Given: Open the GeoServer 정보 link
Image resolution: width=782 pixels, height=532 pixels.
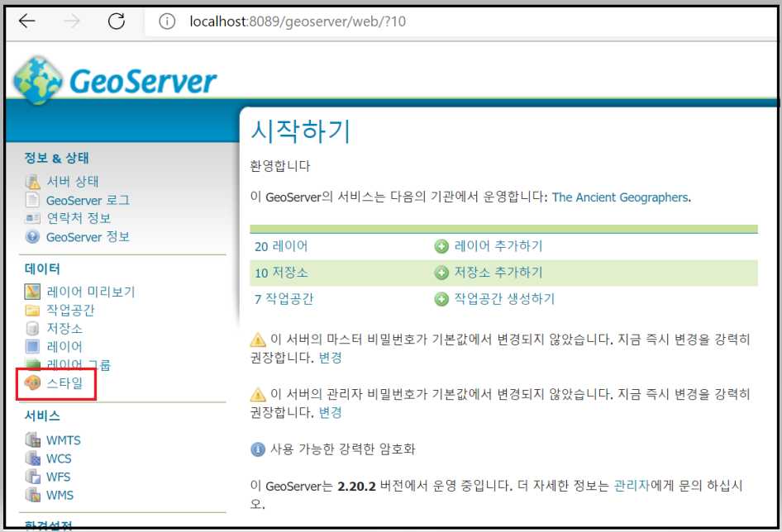Looking at the screenshot, I should point(88,237).
